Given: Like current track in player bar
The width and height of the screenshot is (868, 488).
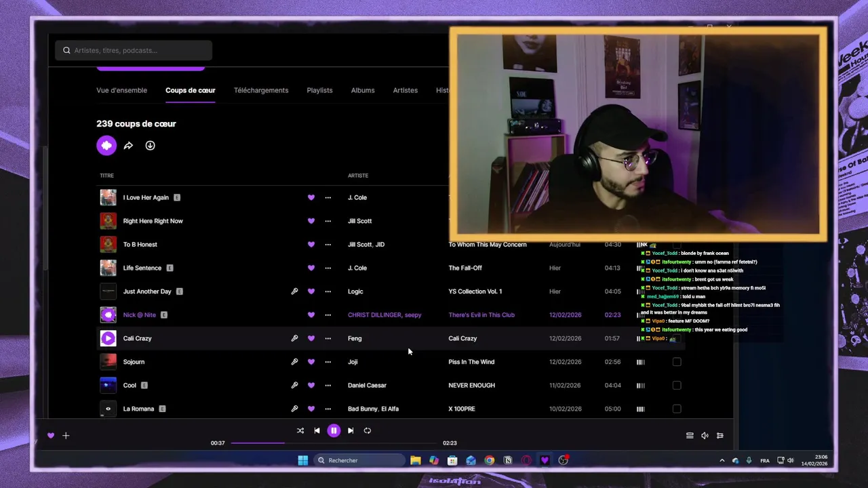Looking at the screenshot, I should pos(51,436).
